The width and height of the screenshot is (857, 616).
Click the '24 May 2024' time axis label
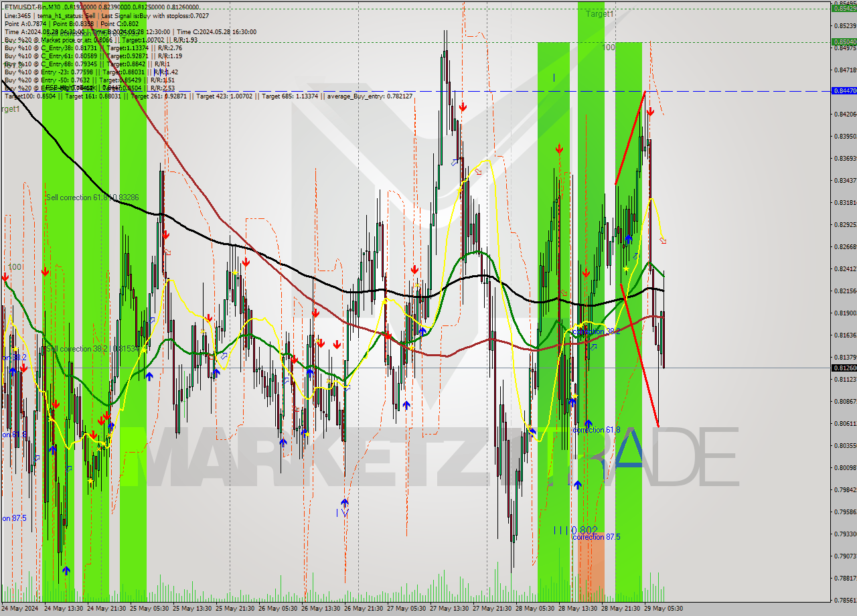pos(20,609)
